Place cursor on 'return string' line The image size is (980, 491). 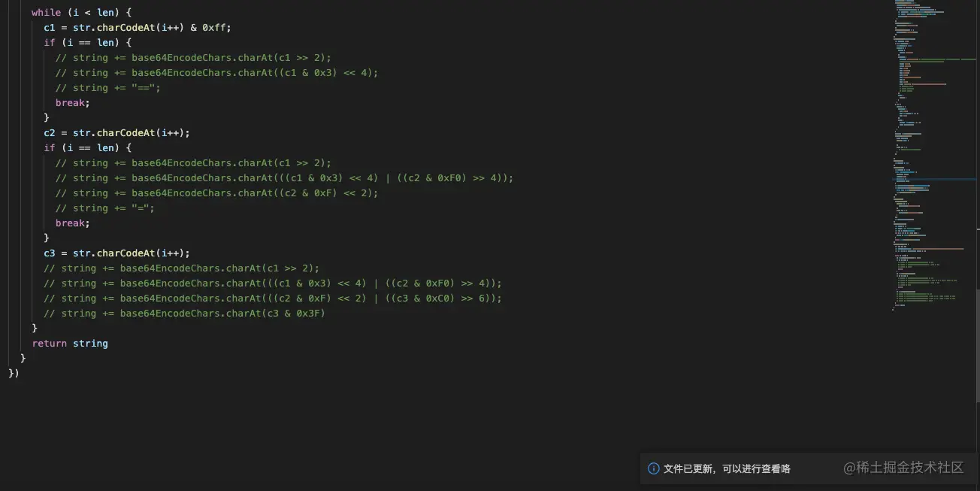click(x=70, y=344)
